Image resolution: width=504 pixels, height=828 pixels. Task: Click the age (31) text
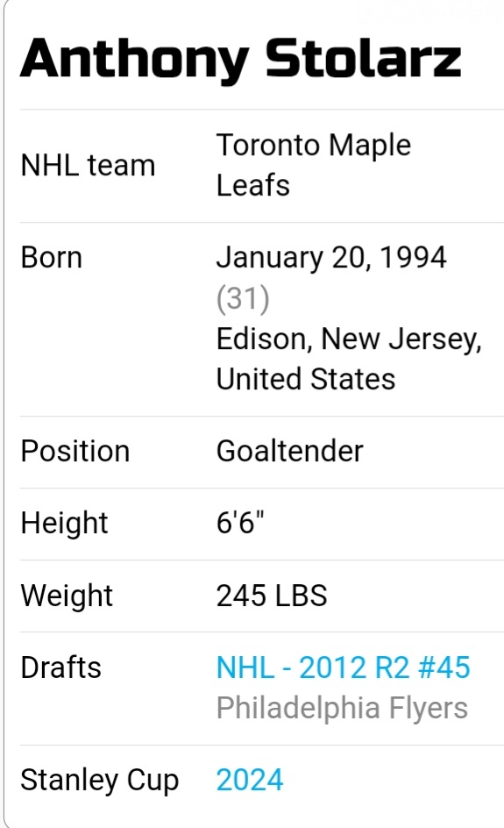pos(243,298)
